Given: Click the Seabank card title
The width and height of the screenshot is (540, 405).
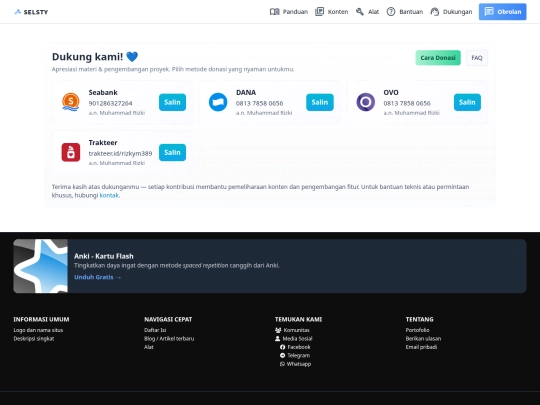Looking at the screenshot, I should (x=103, y=93).
